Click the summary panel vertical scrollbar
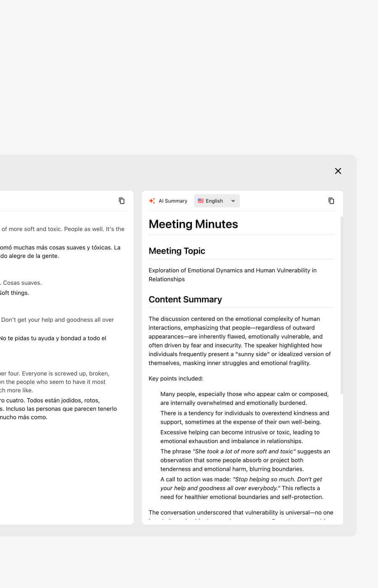 (341, 305)
